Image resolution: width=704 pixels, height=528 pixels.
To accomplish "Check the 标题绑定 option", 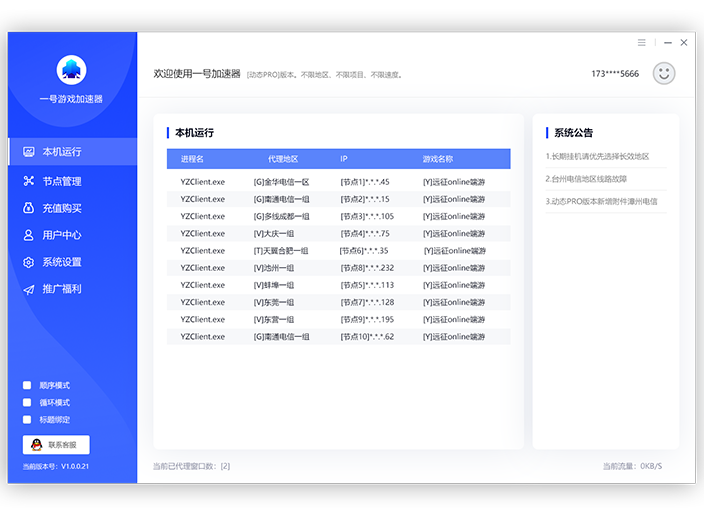I will click(27, 419).
